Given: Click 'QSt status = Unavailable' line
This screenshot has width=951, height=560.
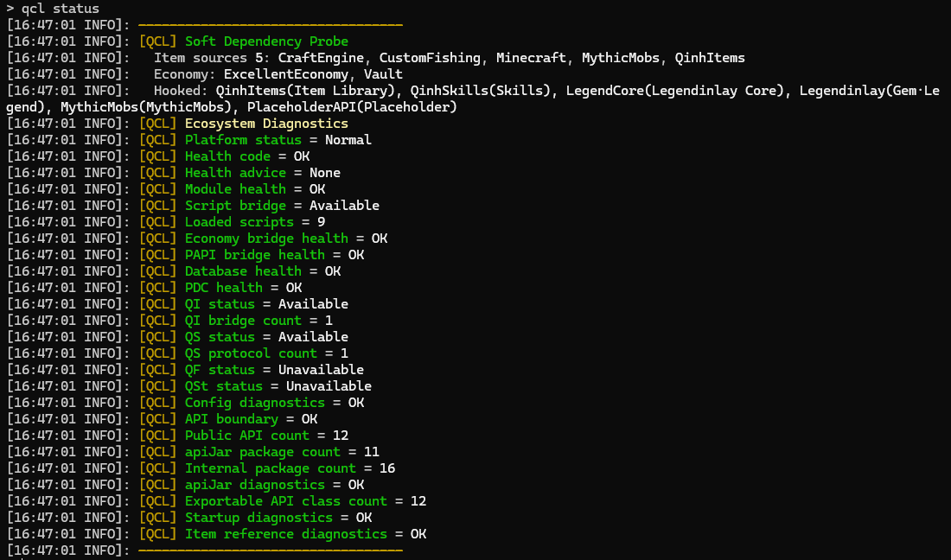Looking at the screenshot, I should (x=278, y=385).
